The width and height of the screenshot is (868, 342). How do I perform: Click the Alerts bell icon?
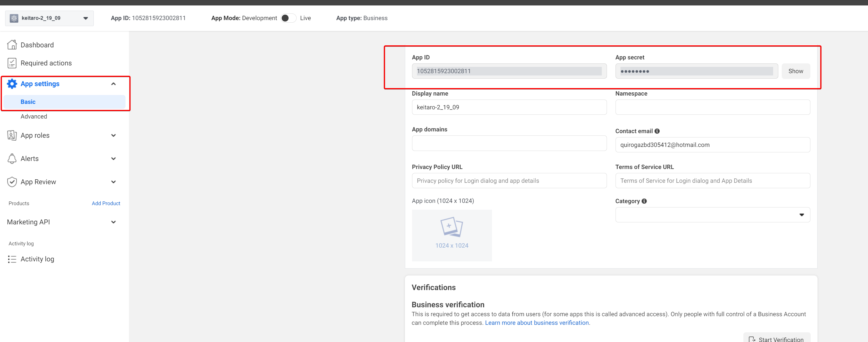tap(12, 159)
